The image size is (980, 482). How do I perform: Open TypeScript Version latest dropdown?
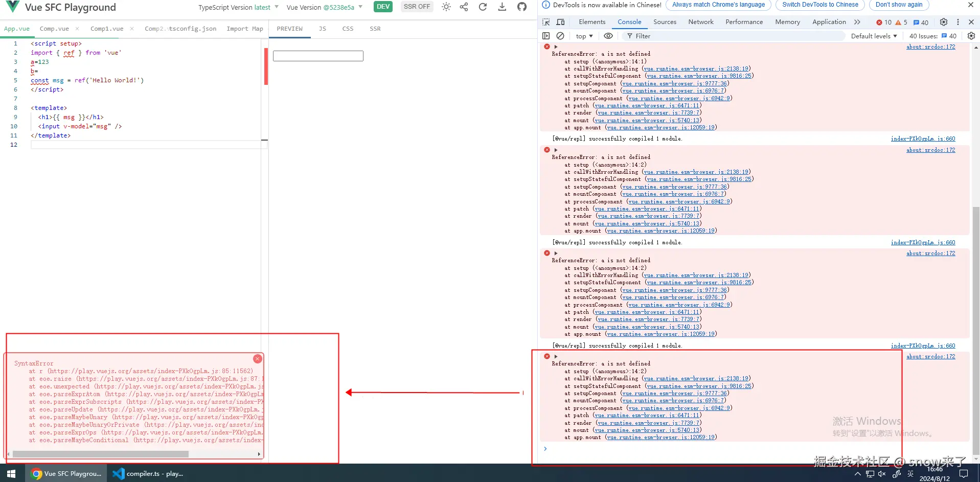tap(239, 7)
